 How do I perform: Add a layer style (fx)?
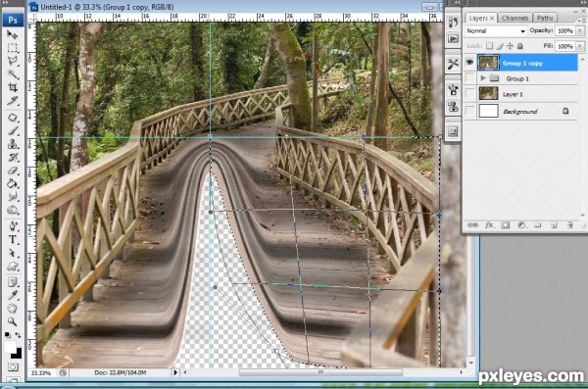[x=489, y=225]
